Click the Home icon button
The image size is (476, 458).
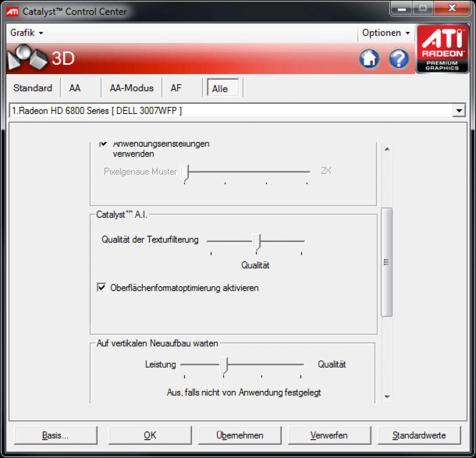coord(369,59)
